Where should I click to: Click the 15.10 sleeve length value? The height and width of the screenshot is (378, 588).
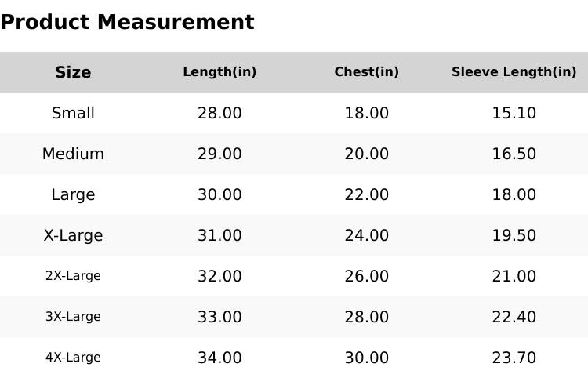(514, 113)
